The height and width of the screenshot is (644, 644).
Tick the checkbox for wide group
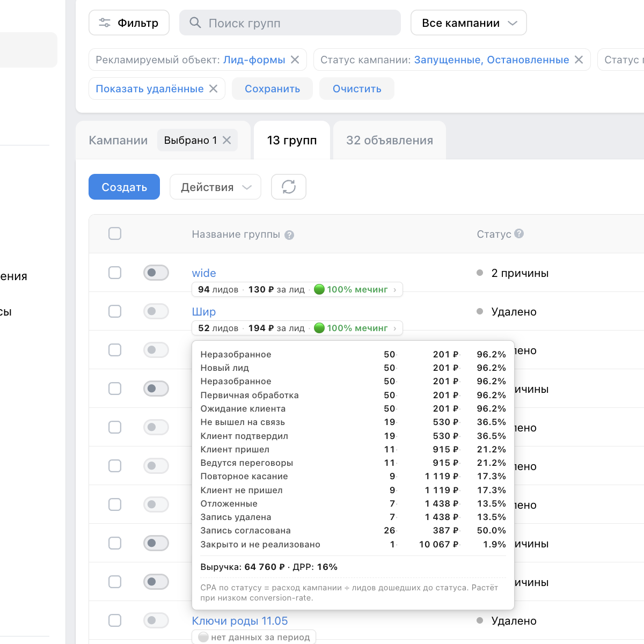[115, 273]
